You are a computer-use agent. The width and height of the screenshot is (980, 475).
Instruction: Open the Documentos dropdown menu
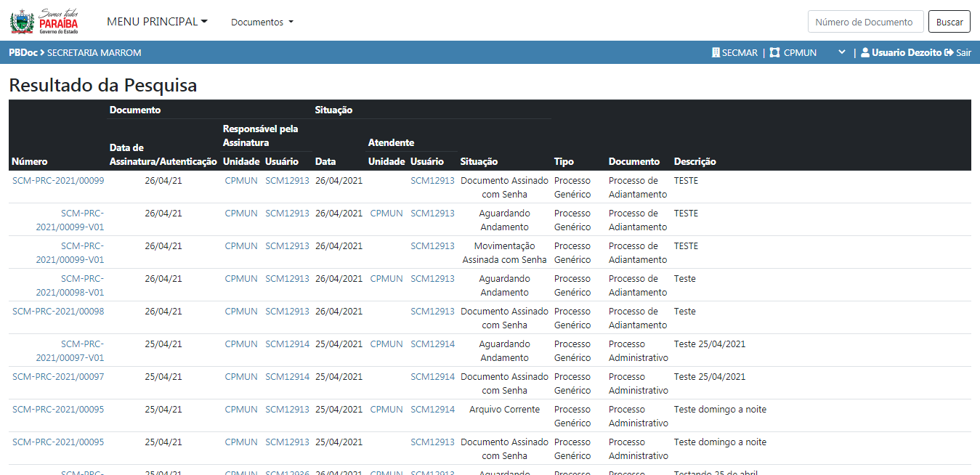click(x=262, y=23)
